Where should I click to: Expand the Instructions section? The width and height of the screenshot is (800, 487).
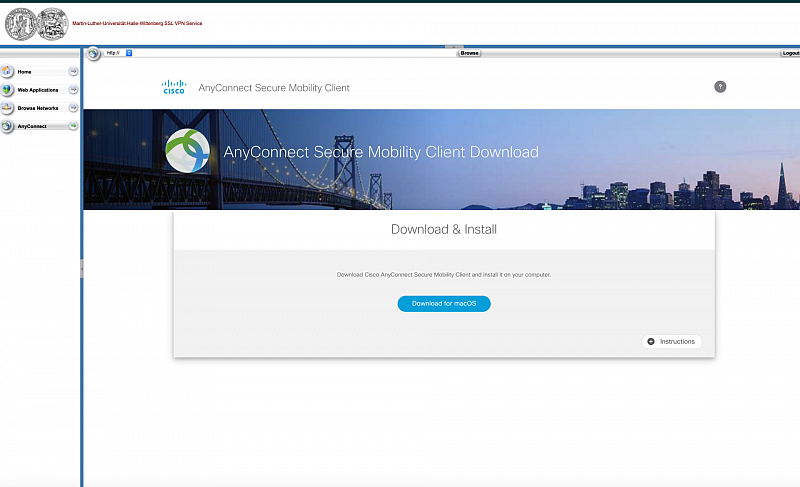coord(671,341)
